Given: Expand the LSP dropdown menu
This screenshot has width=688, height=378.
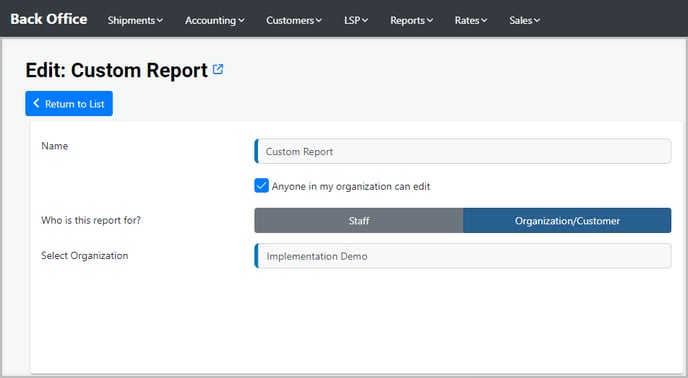Looking at the screenshot, I should click(356, 20).
